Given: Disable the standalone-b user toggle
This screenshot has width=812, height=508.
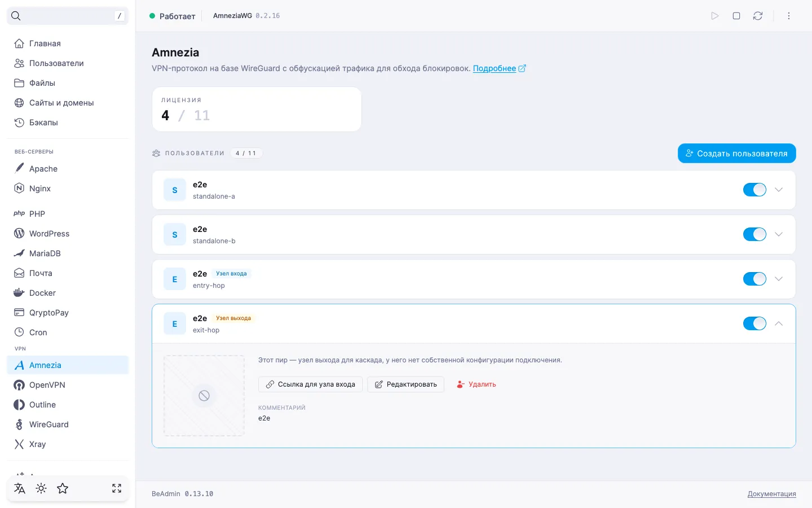Looking at the screenshot, I should [754, 234].
